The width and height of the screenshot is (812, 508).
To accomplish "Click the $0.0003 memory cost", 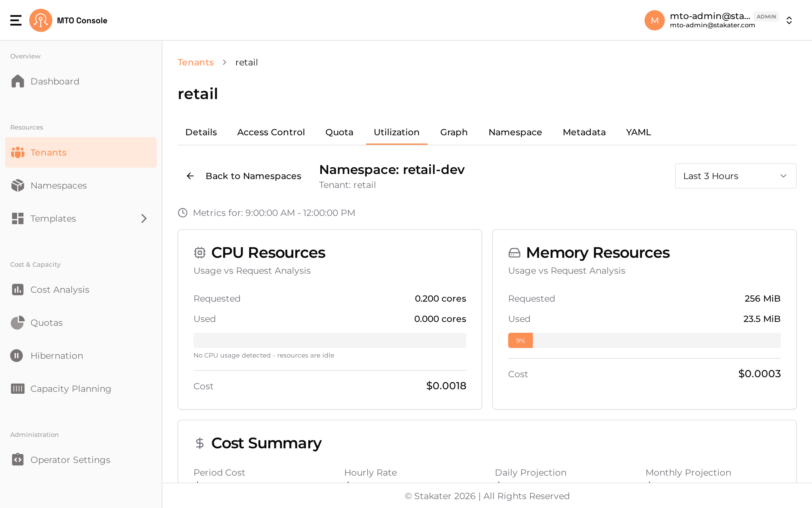I will (759, 374).
